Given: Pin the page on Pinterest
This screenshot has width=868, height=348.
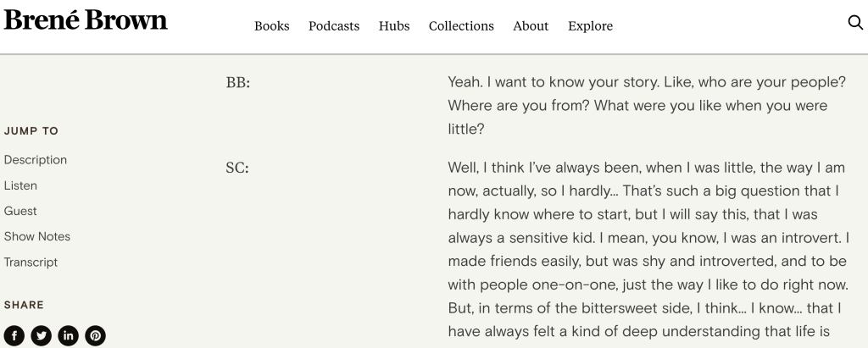Looking at the screenshot, I should click(x=96, y=335).
